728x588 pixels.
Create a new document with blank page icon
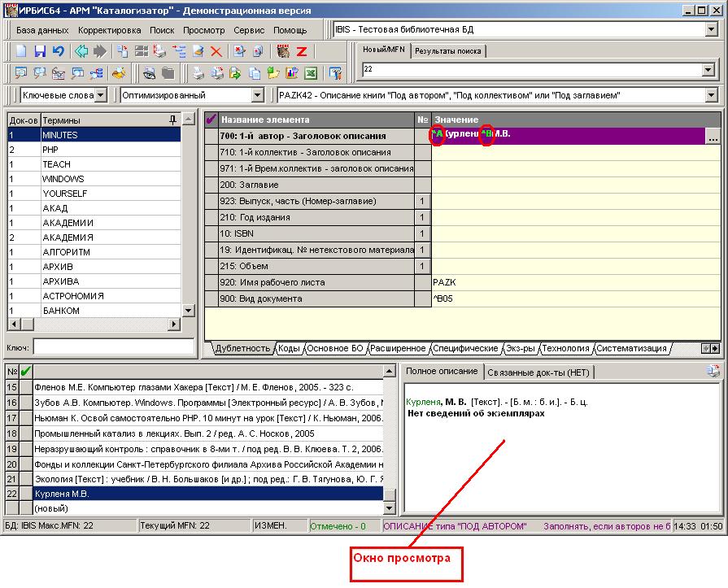(x=22, y=51)
